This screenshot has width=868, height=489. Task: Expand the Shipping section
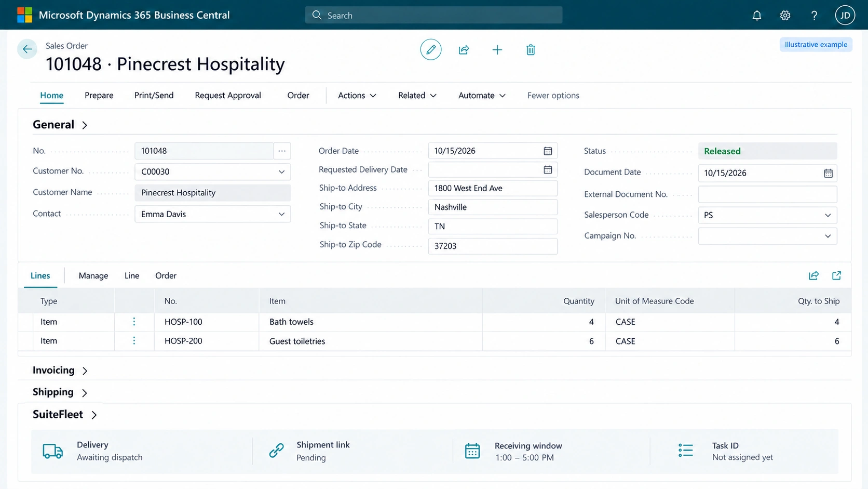(60, 392)
